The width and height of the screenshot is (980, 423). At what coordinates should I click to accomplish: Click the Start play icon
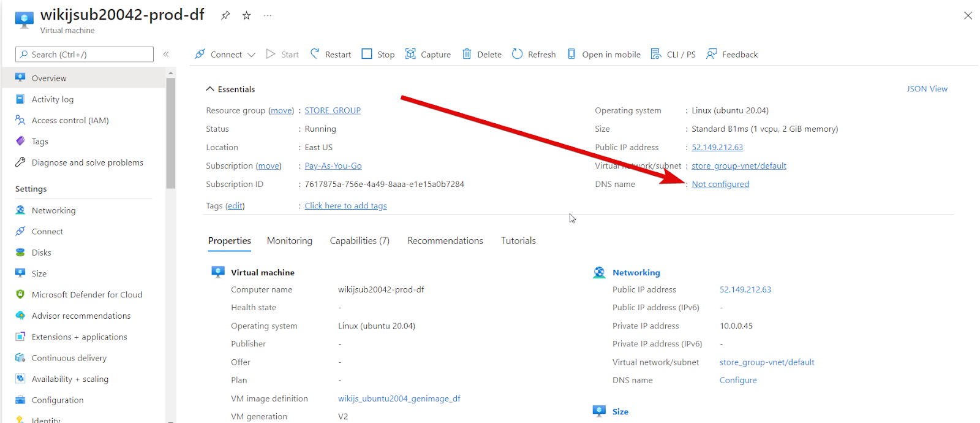tap(271, 54)
